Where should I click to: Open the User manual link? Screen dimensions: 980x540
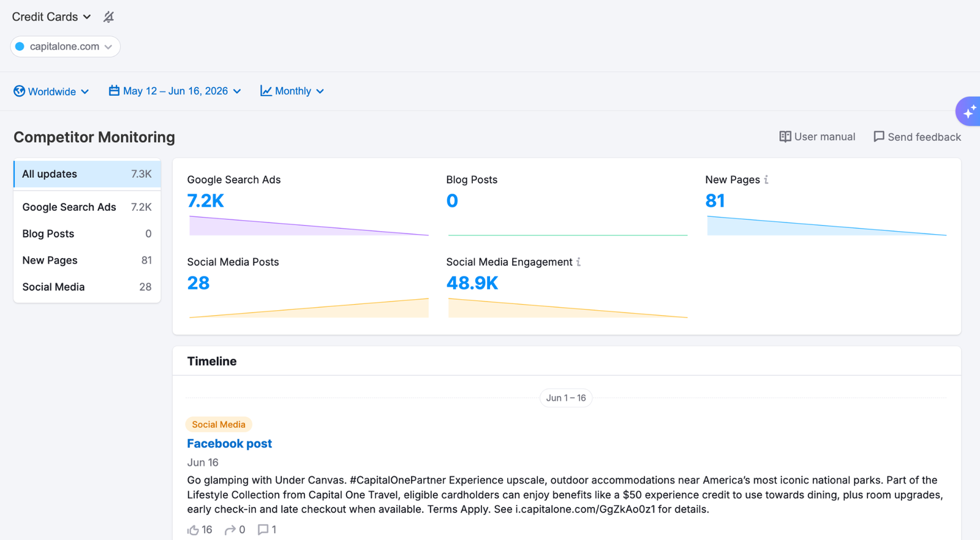817,137
